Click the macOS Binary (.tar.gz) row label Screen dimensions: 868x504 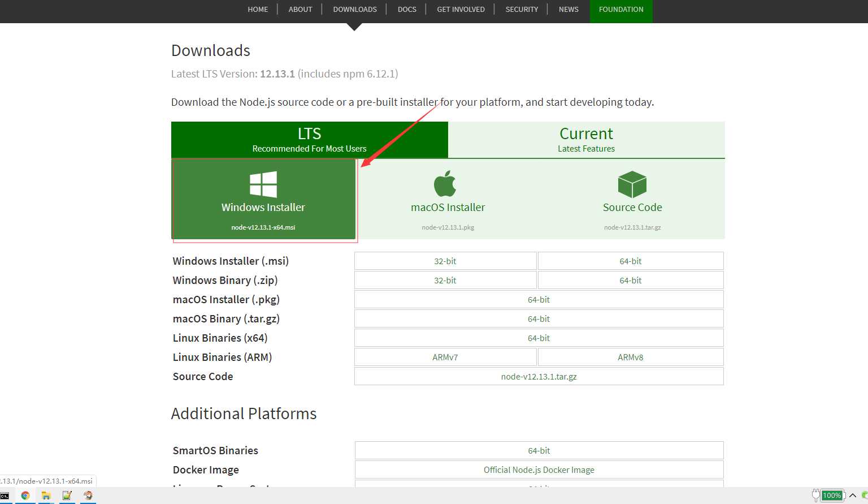click(x=226, y=318)
